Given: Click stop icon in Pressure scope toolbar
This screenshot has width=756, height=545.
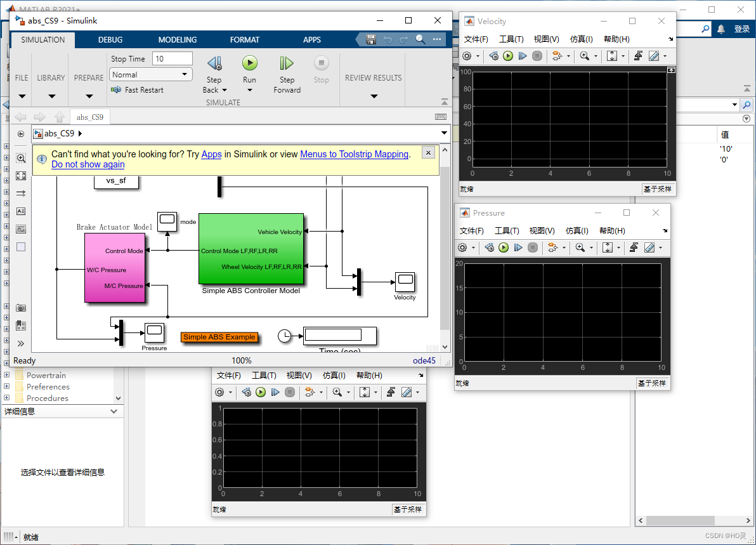Looking at the screenshot, I should [533, 247].
